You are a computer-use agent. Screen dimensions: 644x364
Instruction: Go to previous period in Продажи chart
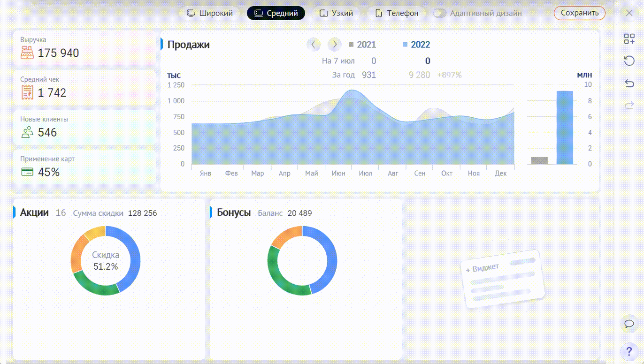(x=313, y=45)
